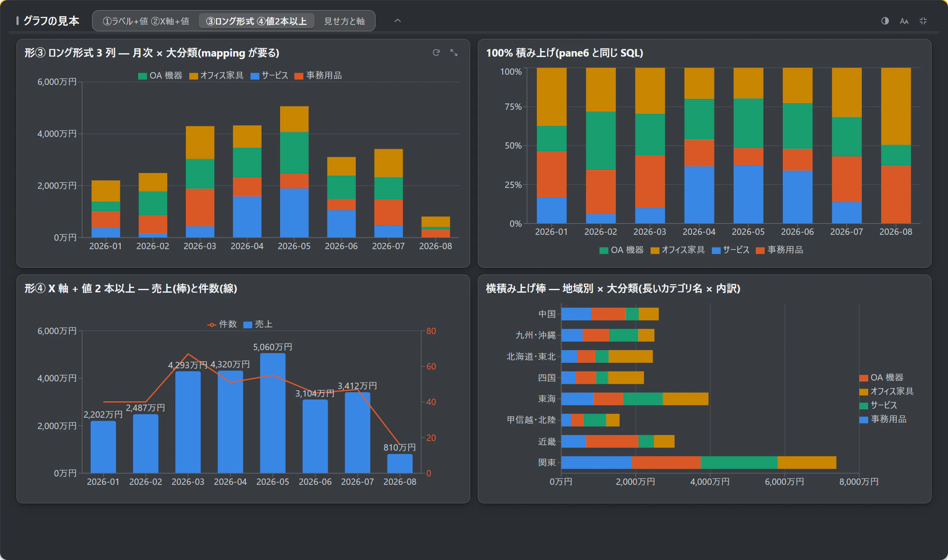Viewport: 948px width, 560px height.
Task: Toggle オフィス家具 legend in the 横積み上げ棒 chart
Action: pyautogui.click(x=887, y=391)
